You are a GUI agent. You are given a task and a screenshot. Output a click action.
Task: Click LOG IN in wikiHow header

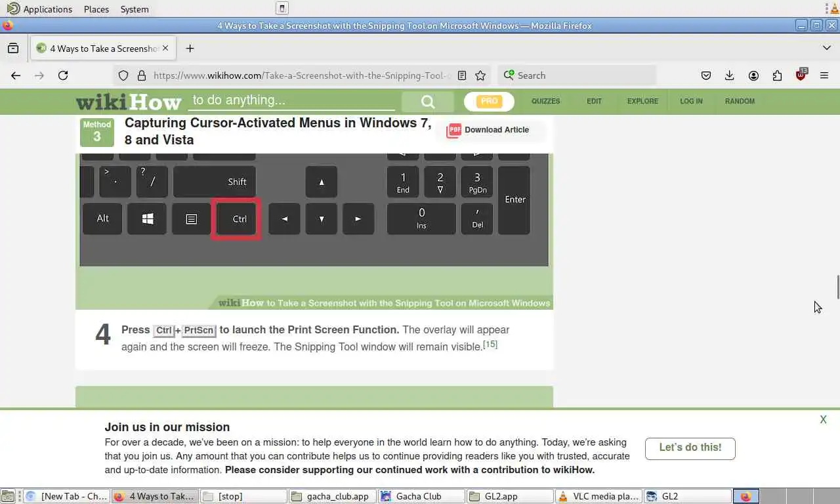691,101
